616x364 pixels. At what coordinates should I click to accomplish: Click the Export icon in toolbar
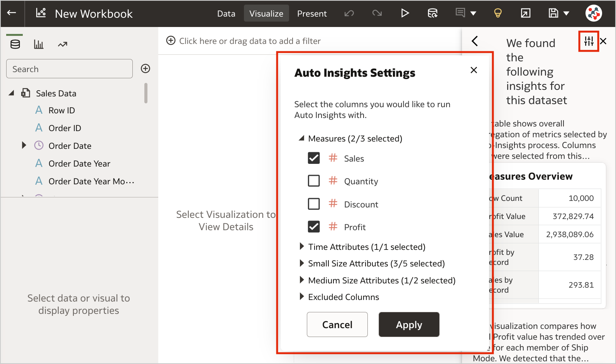526,13
